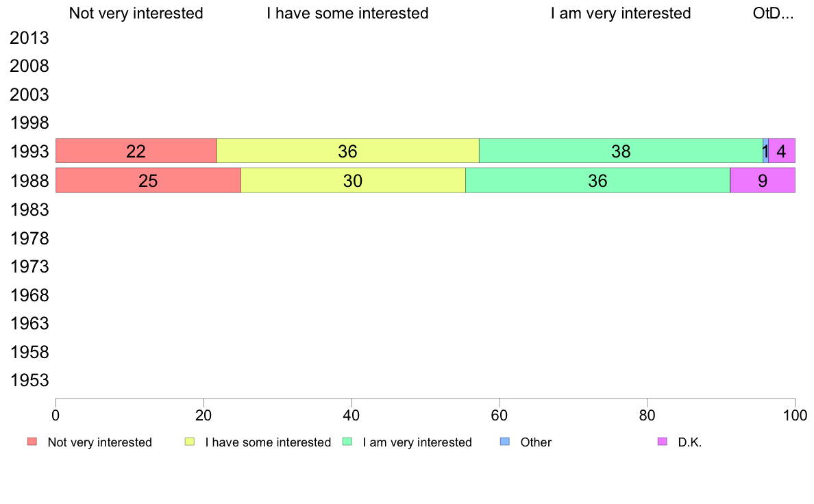Click the purple D.K. legend swatch
The height and width of the screenshot is (504, 814).
pos(663,442)
